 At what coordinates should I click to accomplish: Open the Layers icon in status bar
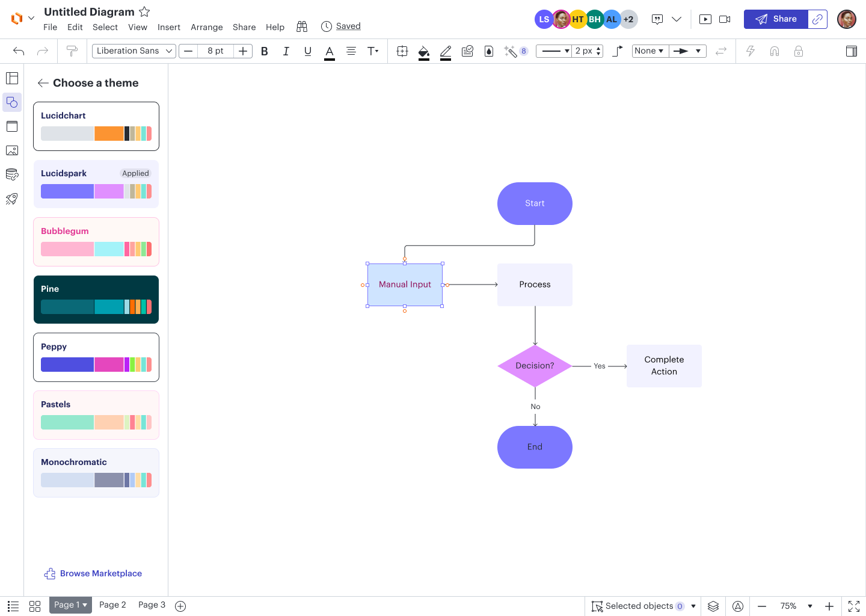tap(713, 606)
